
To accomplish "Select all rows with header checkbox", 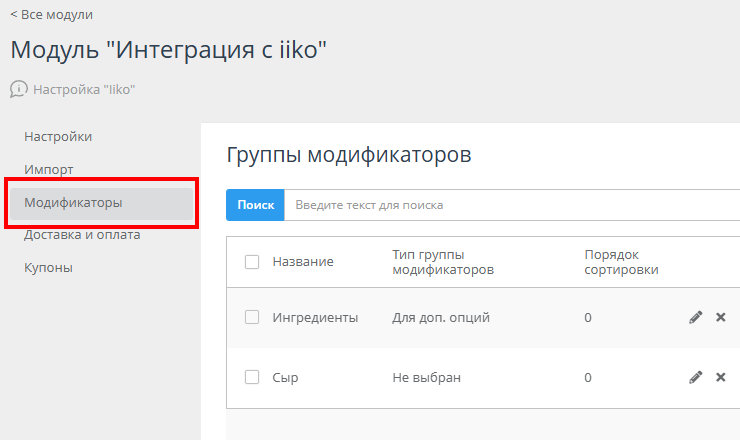I will point(252,261).
